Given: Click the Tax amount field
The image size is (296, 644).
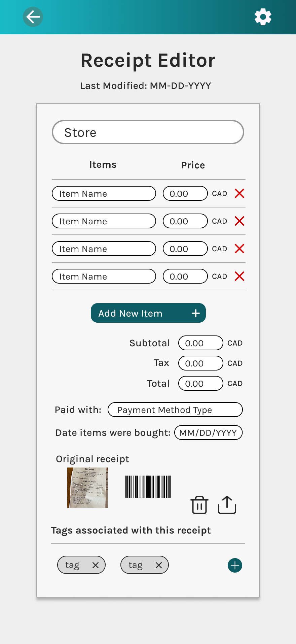Looking at the screenshot, I should pyautogui.click(x=201, y=363).
